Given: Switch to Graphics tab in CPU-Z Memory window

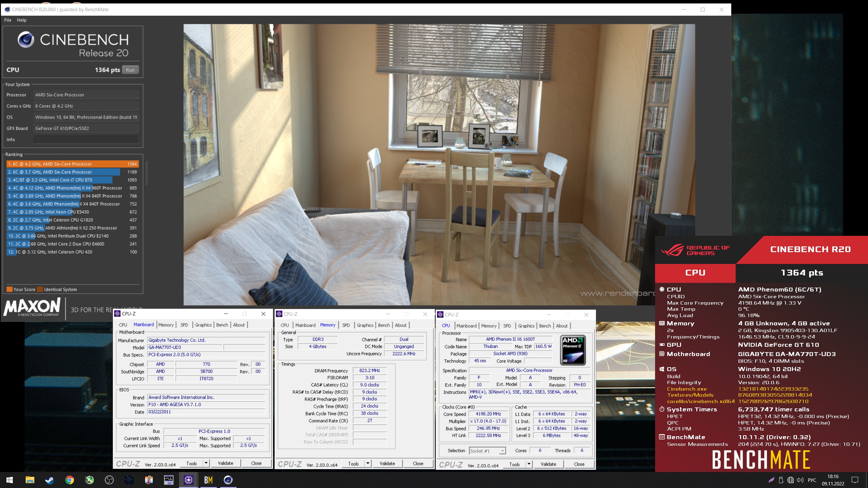Looking at the screenshot, I should coord(365,325).
